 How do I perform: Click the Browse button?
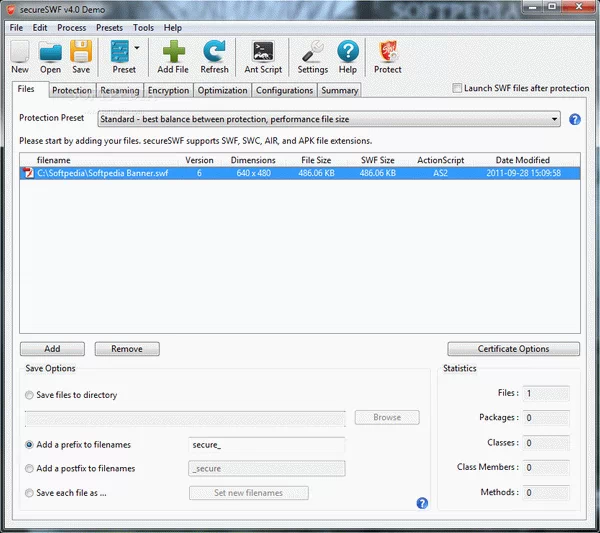pyautogui.click(x=387, y=417)
